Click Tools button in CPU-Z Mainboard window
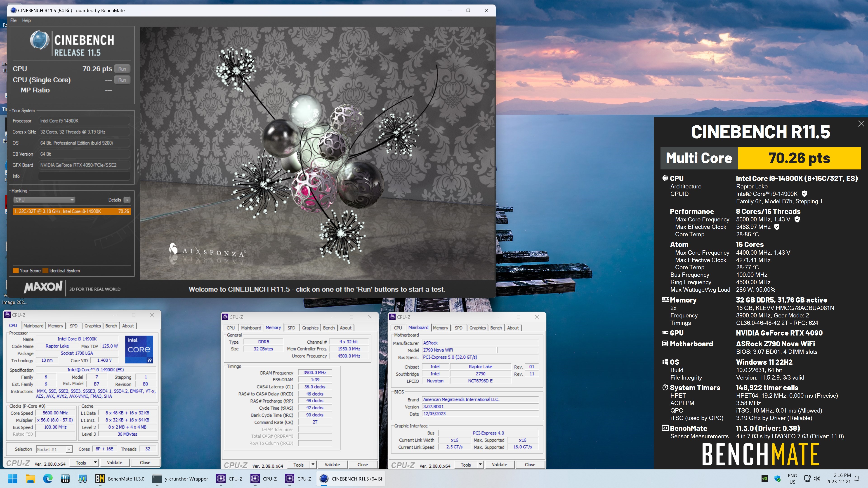 click(466, 465)
